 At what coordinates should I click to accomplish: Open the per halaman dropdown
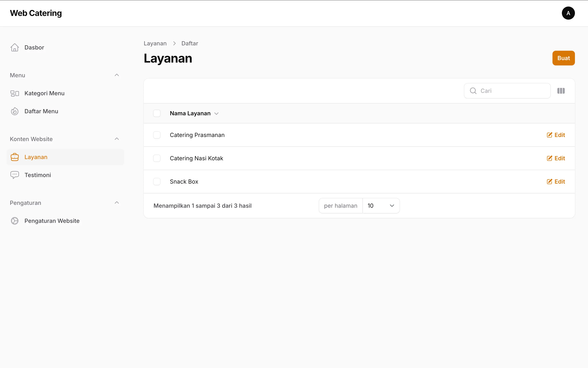381,206
